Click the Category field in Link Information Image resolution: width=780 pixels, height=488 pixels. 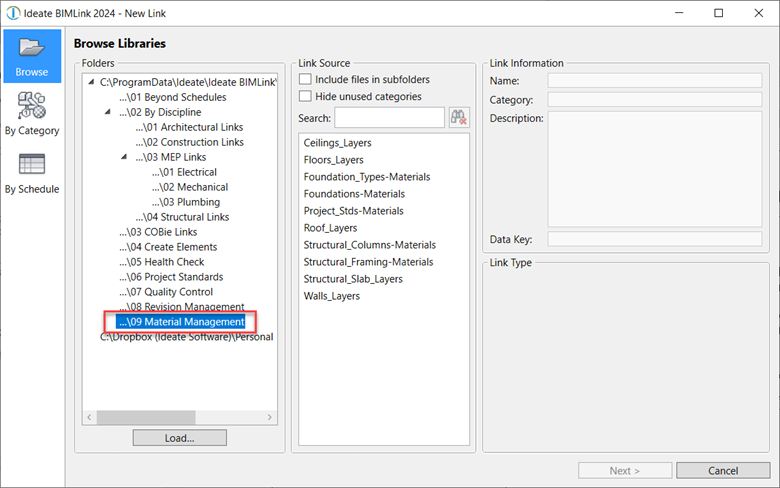655,99
